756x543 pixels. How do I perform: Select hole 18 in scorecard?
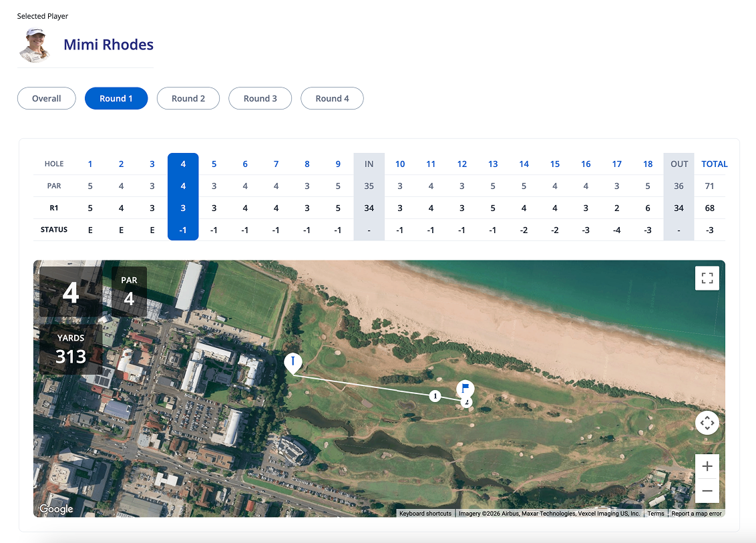point(648,164)
